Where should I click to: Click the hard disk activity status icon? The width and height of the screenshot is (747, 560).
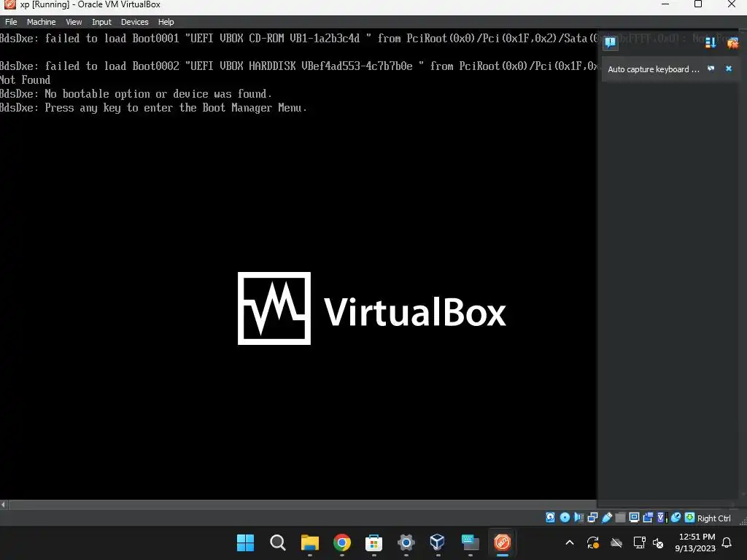click(550, 517)
